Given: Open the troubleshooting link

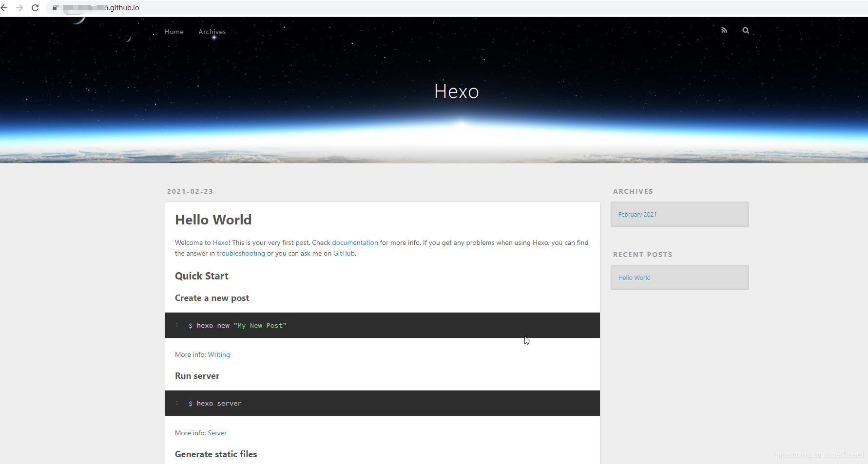Looking at the screenshot, I should [241, 253].
